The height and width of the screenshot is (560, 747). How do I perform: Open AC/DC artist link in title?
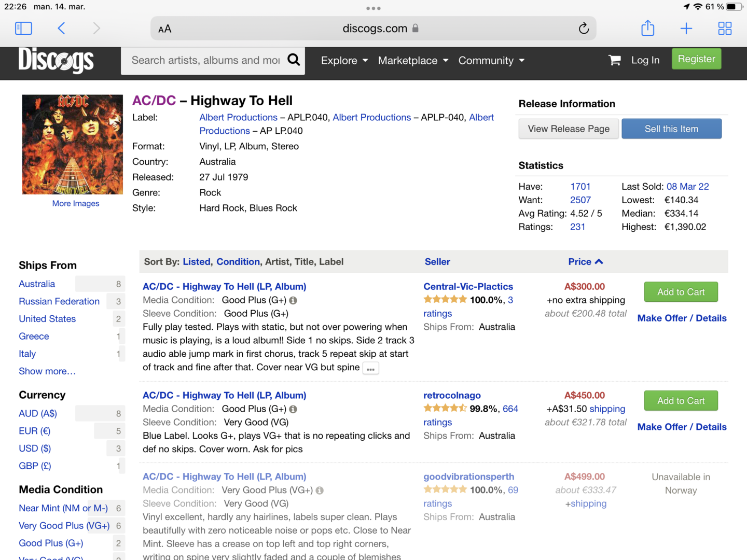point(154,101)
